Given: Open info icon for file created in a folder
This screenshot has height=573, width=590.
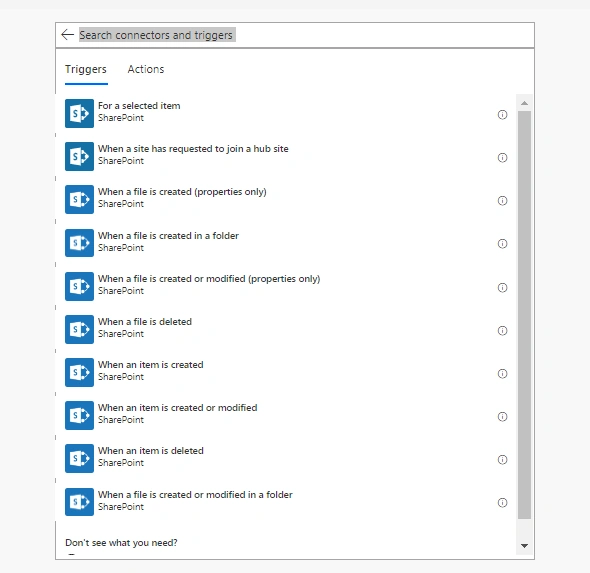Looking at the screenshot, I should point(502,243).
